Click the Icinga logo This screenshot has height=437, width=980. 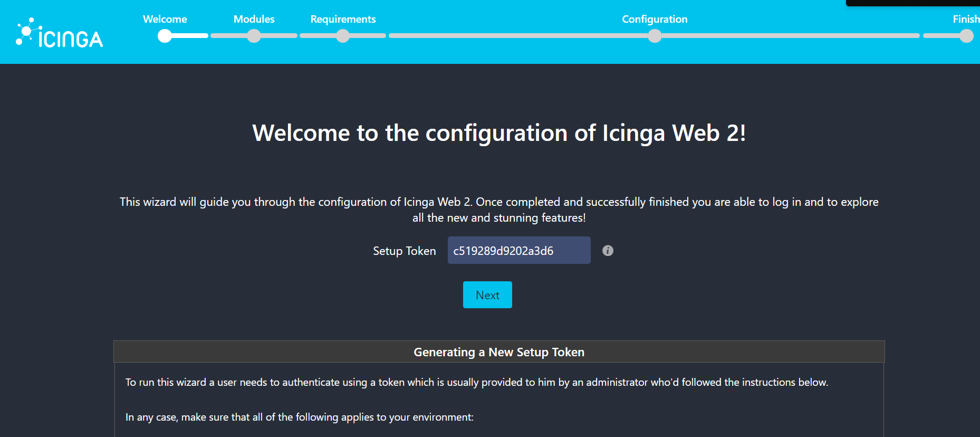[60, 34]
